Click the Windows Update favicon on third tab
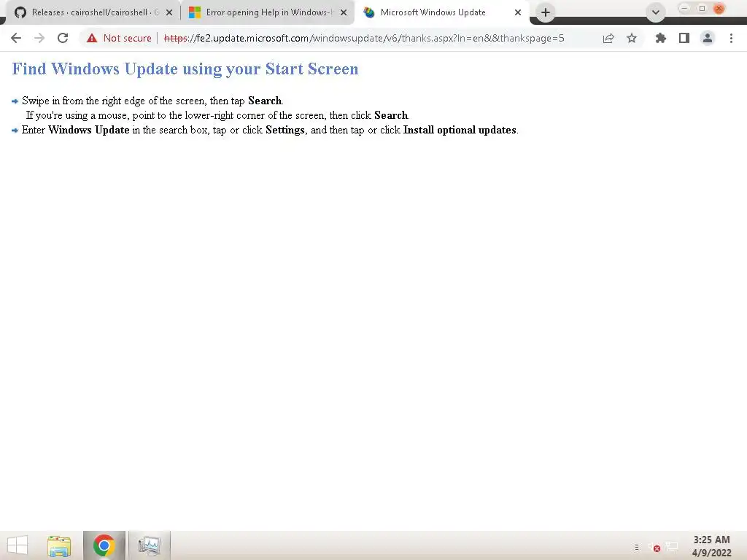This screenshot has width=747, height=560. pyautogui.click(x=369, y=12)
